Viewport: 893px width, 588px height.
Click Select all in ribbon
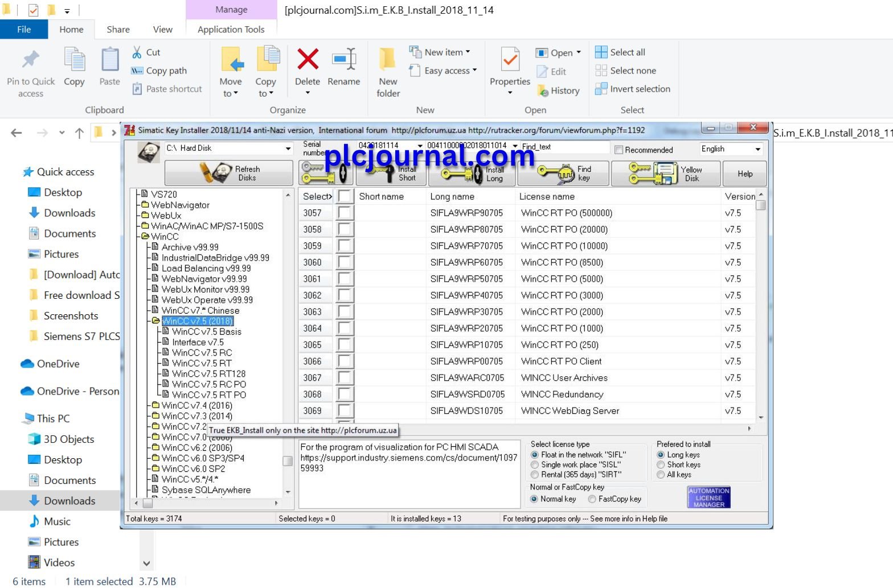620,52
